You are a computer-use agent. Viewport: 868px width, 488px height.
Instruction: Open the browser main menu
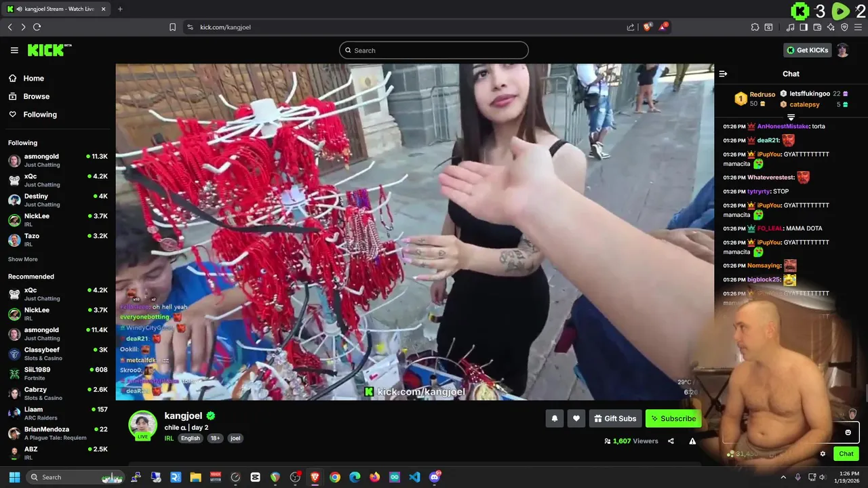pyautogui.click(x=858, y=27)
